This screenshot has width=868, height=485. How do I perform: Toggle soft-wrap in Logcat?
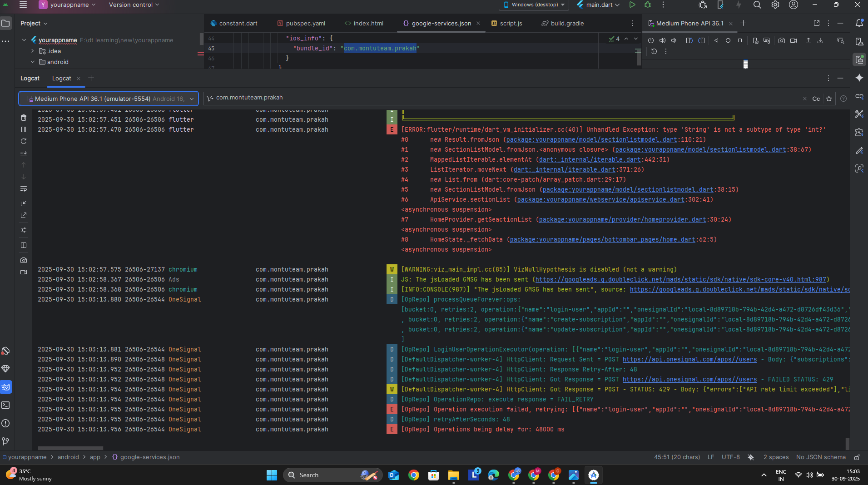tap(24, 189)
